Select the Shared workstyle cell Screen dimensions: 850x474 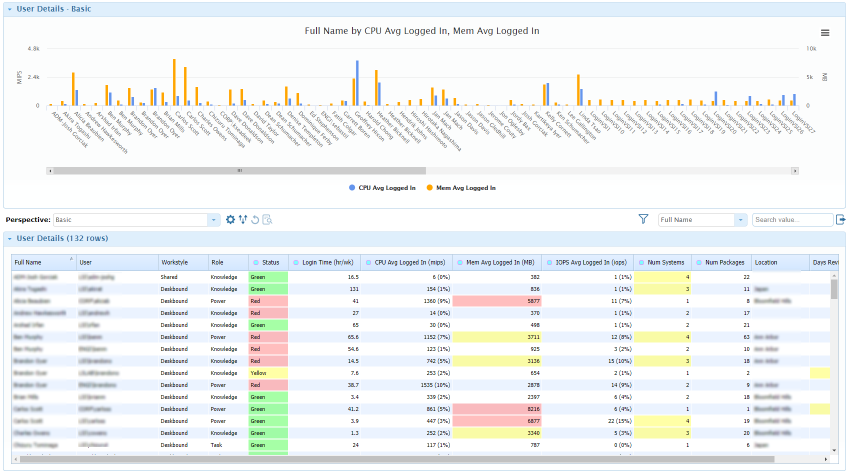pos(183,277)
